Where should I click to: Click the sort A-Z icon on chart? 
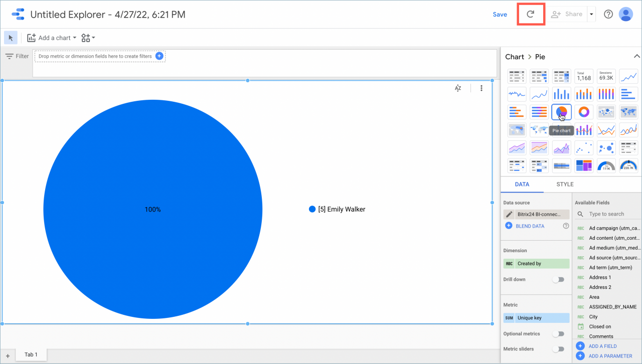[458, 88]
